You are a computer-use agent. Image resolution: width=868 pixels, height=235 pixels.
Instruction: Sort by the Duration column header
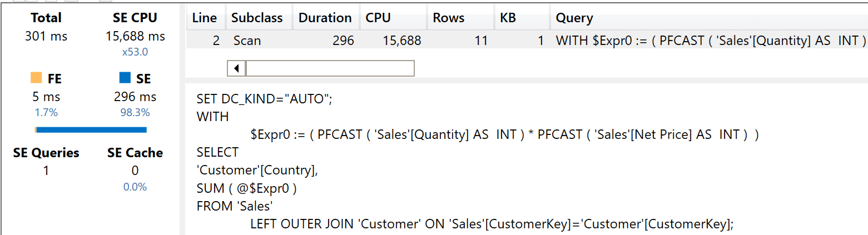coord(326,18)
